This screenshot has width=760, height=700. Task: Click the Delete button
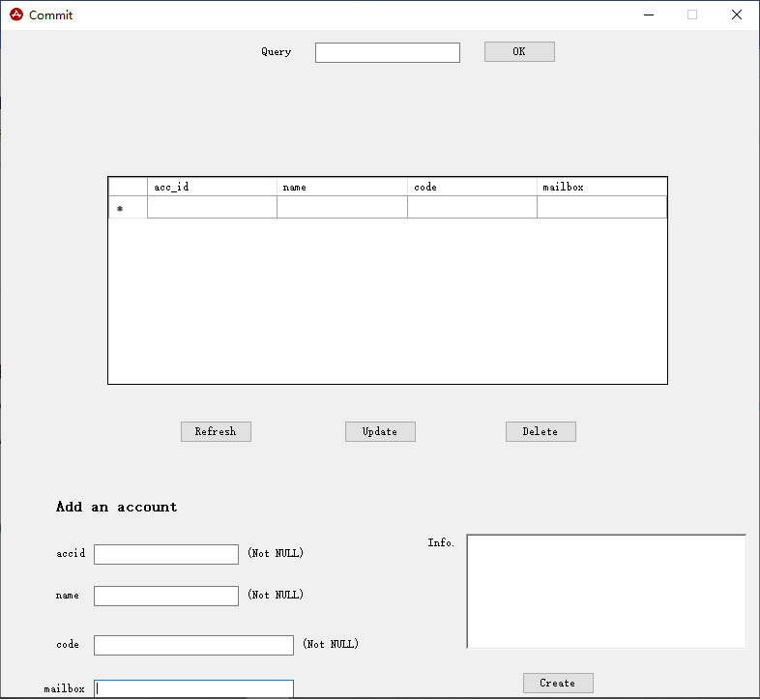pyautogui.click(x=541, y=431)
